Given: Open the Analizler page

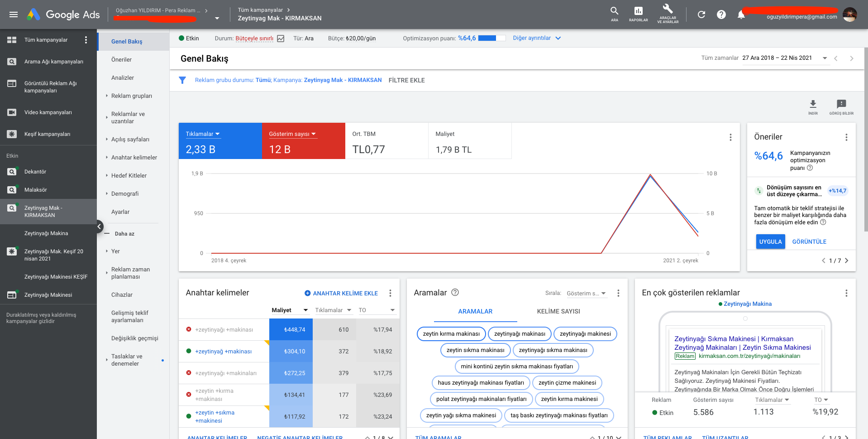Looking at the screenshot, I should 123,78.
